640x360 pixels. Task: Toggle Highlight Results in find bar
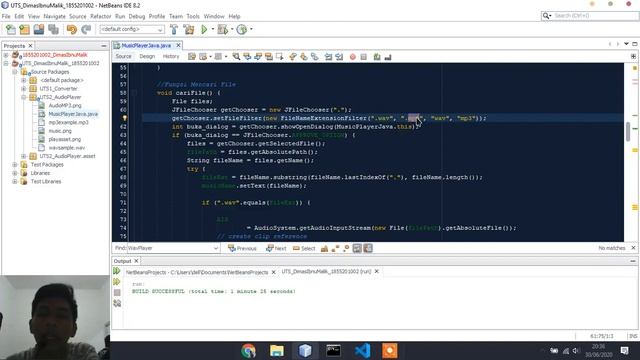pos(357,248)
